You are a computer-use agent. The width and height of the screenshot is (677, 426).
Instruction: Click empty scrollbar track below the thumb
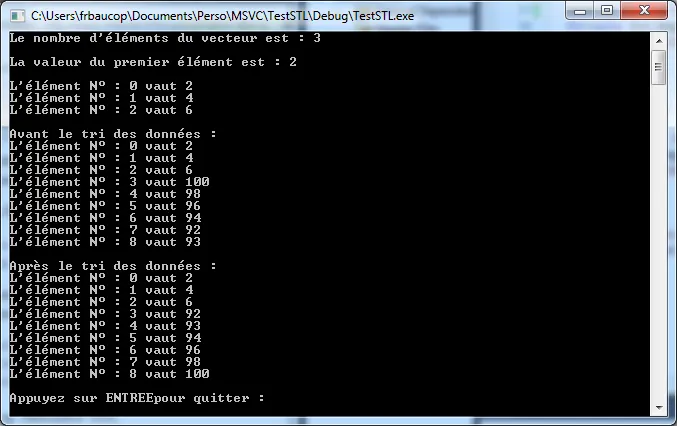[x=659, y=242]
